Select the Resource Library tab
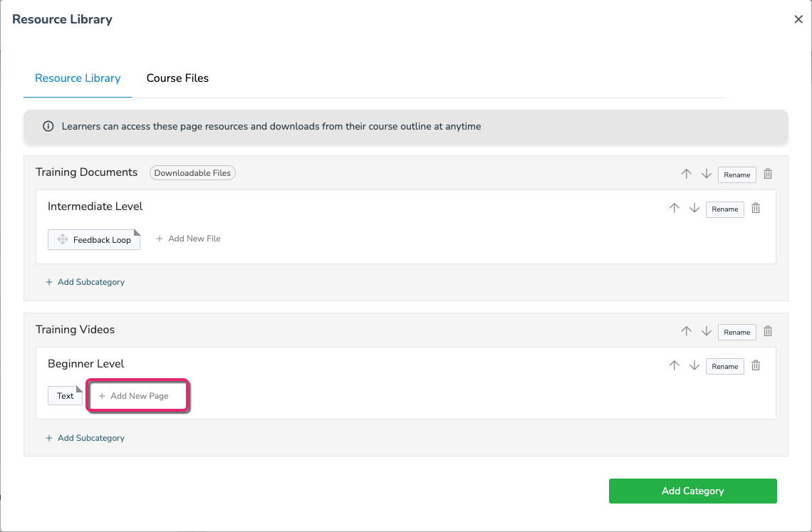Screen dimensions: 812x532 tap(78, 78)
